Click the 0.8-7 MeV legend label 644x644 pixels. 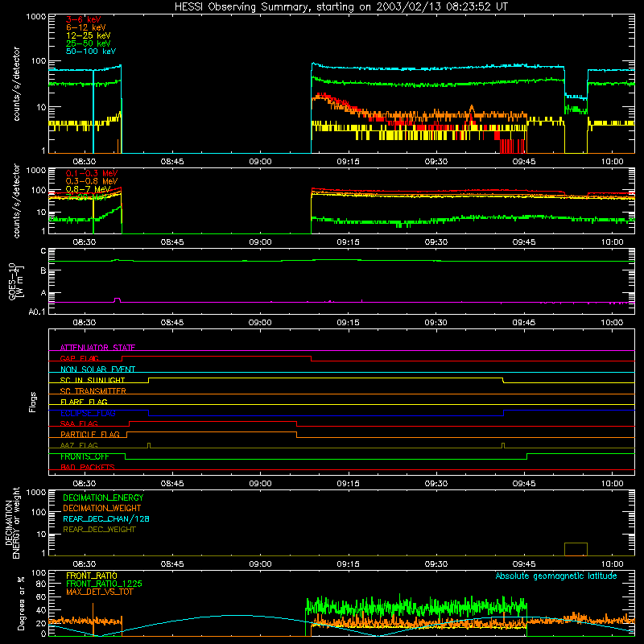tap(89, 189)
